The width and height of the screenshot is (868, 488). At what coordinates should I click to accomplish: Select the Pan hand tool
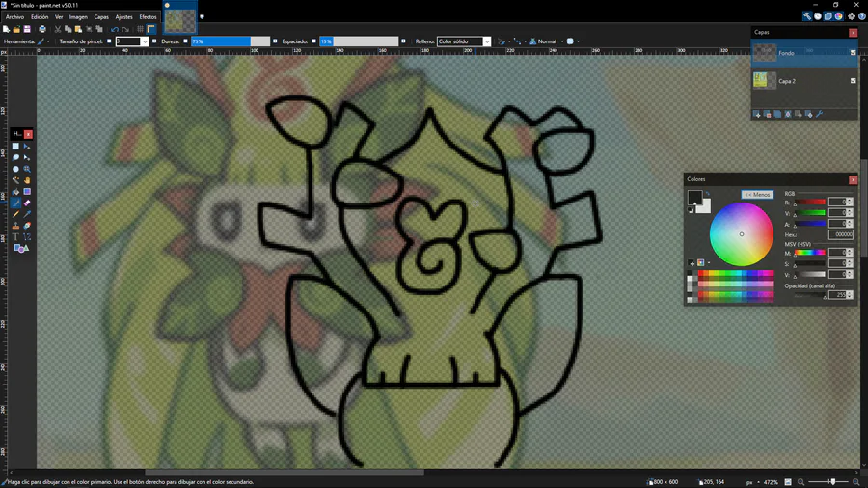pyautogui.click(x=27, y=180)
